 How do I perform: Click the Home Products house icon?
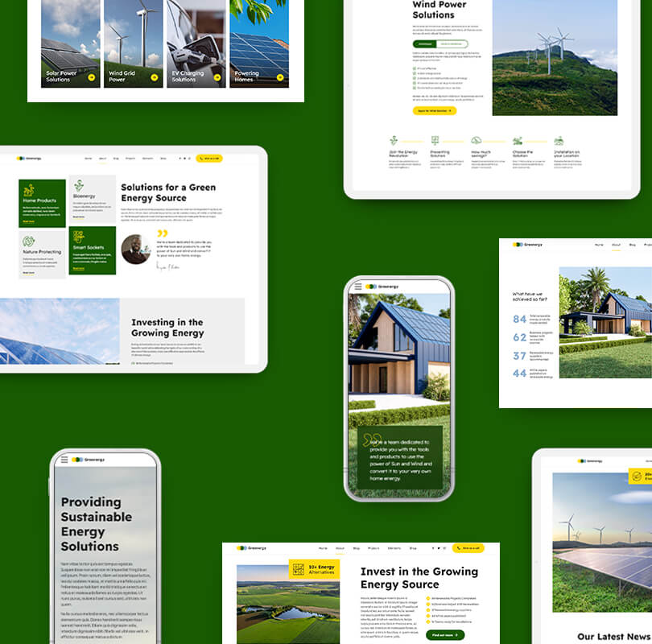tap(29, 191)
